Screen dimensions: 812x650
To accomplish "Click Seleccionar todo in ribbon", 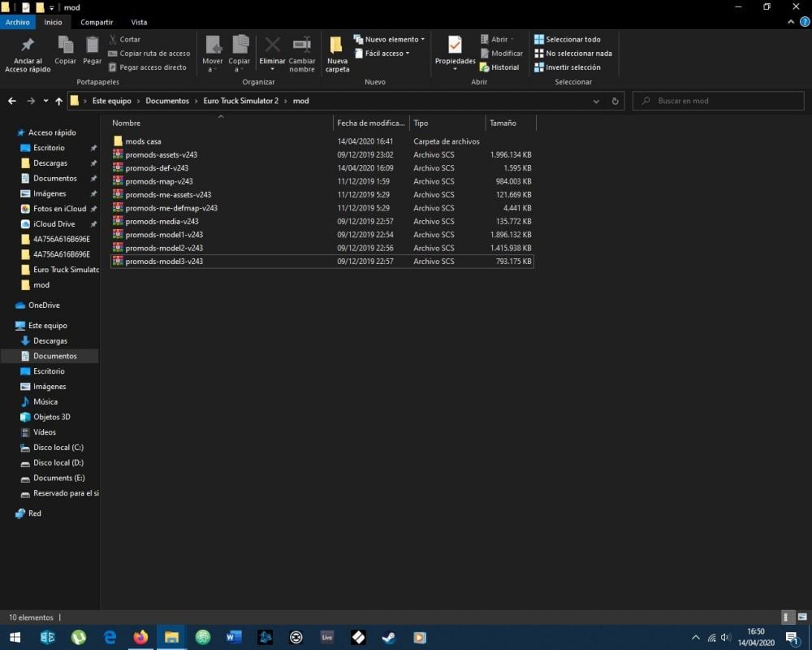I will click(x=567, y=39).
